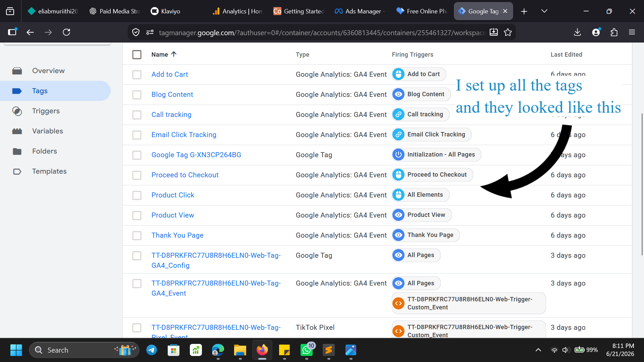
Task: Close the Google Tag Manager tab
Action: click(x=505, y=11)
